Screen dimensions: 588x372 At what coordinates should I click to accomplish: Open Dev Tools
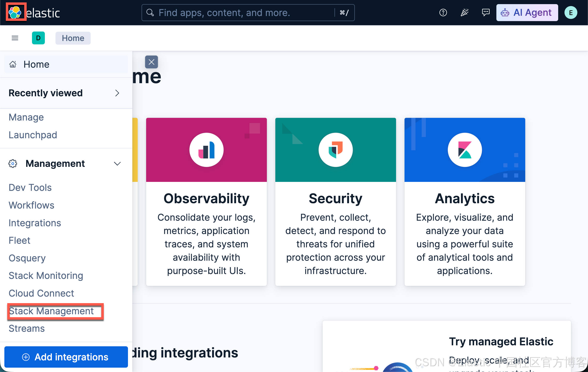(30, 188)
